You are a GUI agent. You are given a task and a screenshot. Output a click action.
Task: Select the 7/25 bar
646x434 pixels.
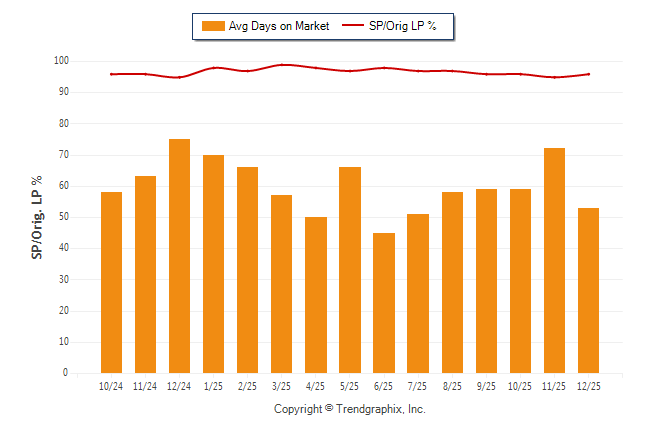click(x=418, y=293)
